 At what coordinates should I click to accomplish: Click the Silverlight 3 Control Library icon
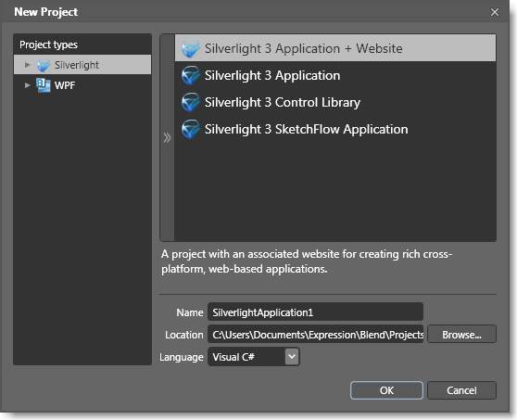(x=190, y=102)
